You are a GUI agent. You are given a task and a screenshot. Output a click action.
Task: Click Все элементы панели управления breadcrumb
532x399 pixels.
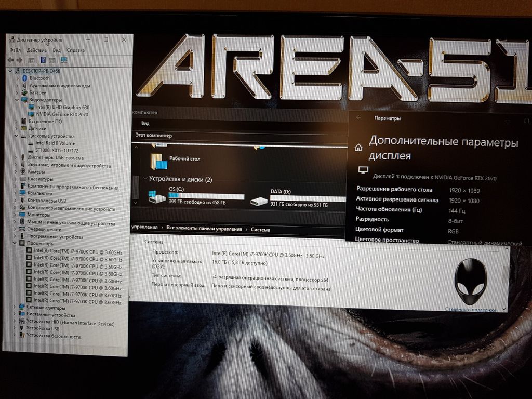pyautogui.click(x=204, y=229)
